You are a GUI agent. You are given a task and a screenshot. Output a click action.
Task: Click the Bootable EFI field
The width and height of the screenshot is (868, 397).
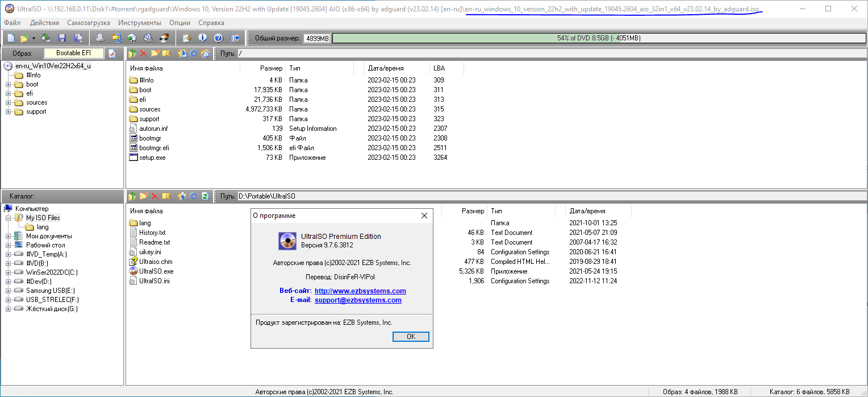73,53
